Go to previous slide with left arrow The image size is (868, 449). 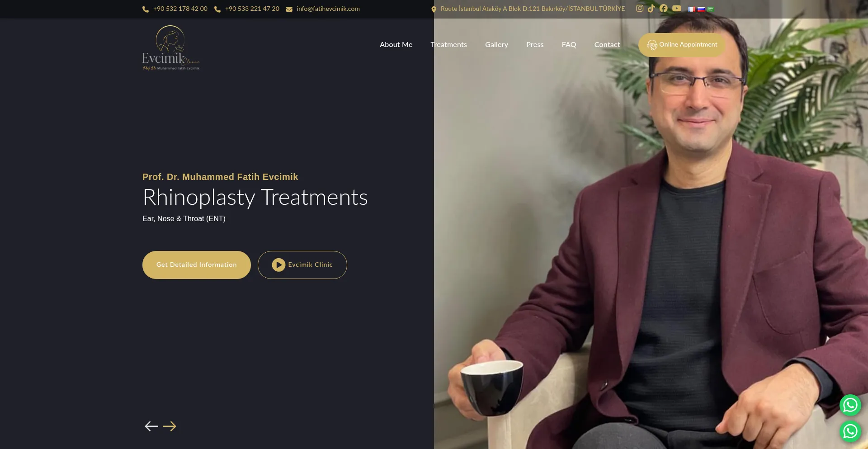151,426
